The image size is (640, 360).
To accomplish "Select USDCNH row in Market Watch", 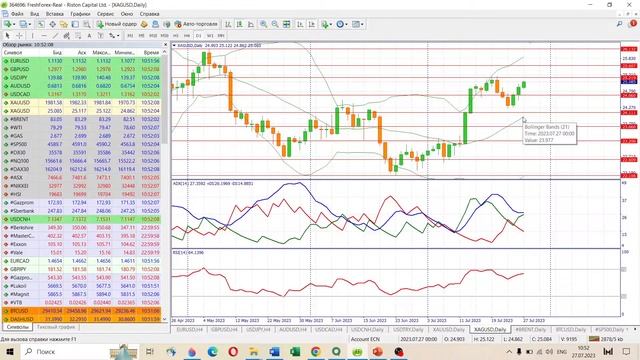I will (82, 219).
